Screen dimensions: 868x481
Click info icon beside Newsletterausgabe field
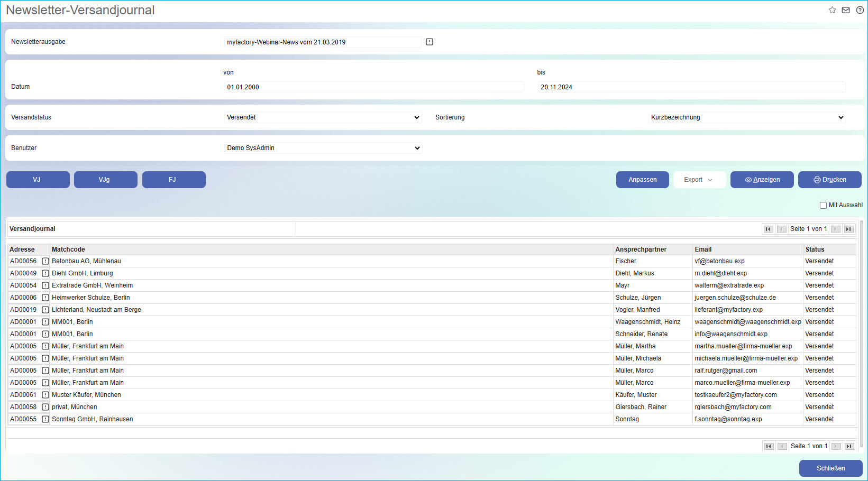coord(430,42)
